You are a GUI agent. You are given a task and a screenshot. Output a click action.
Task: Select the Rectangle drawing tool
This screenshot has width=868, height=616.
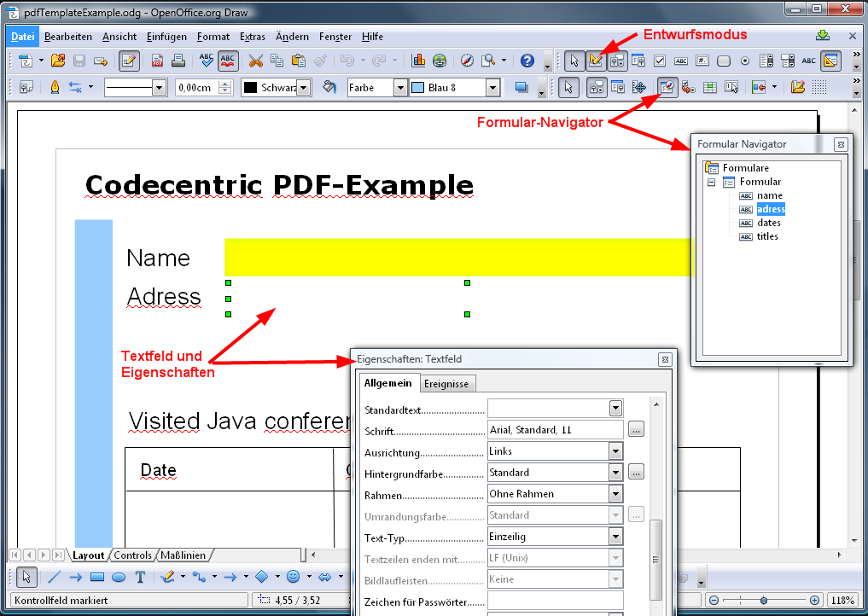97,578
